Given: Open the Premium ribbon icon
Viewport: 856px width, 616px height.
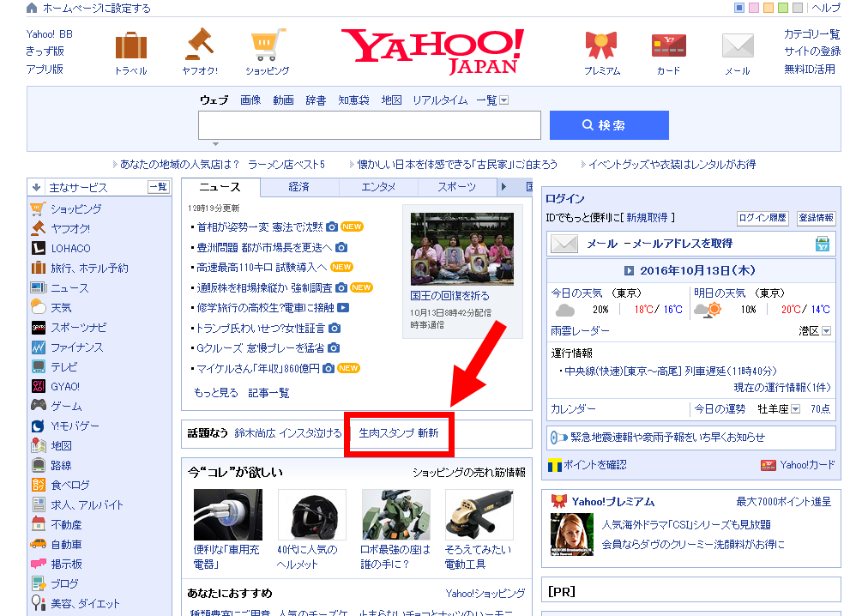Looking at the screenshot, I should coord(601,45).
